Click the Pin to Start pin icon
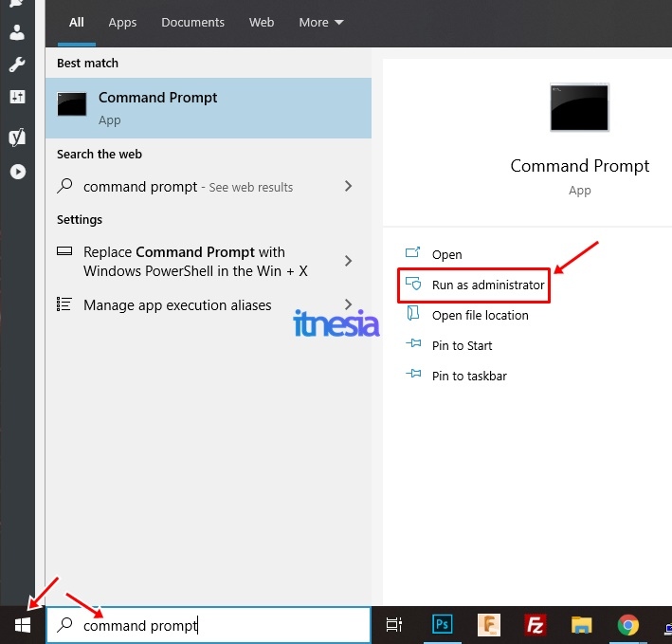672x644 pixels. coord(413,343)
